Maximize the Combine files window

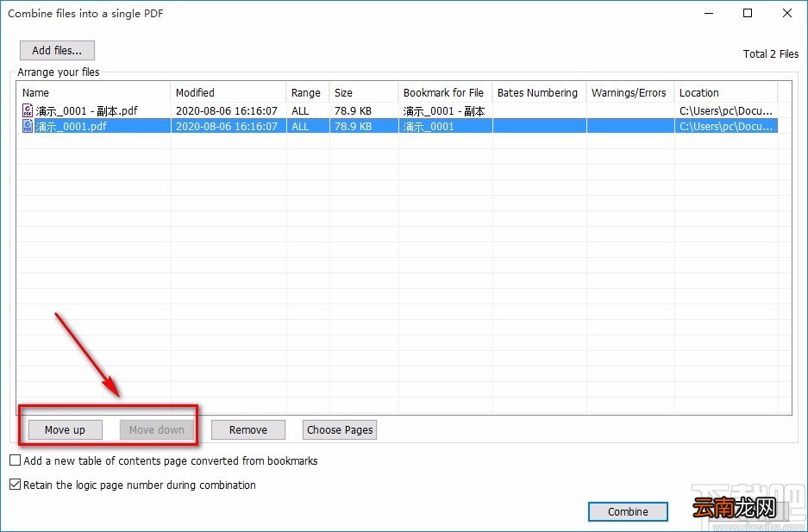748,14
